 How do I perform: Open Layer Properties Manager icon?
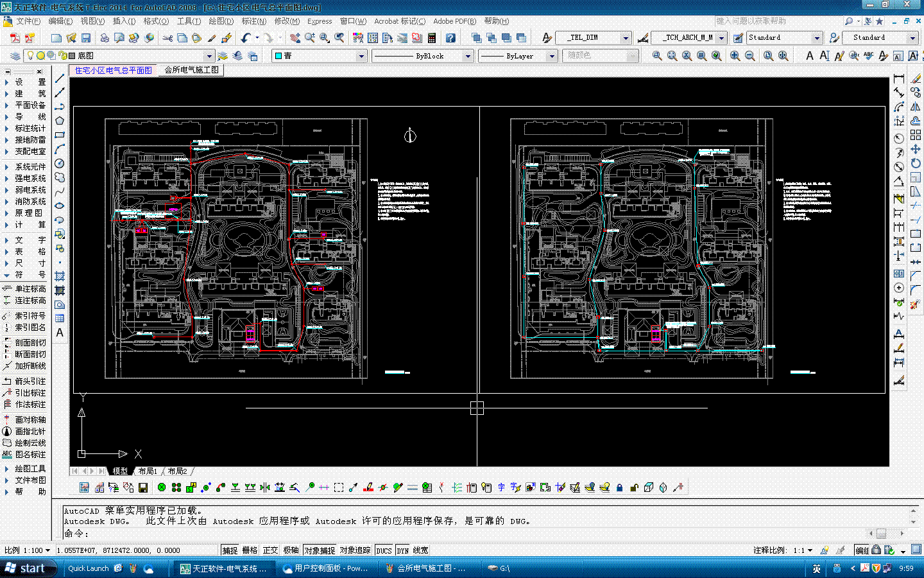[15, 56]
